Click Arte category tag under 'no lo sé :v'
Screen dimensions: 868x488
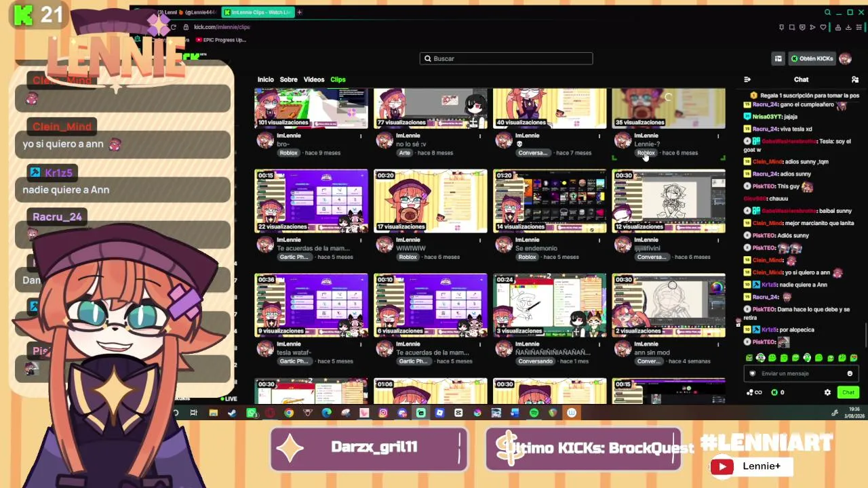[405, 153]
